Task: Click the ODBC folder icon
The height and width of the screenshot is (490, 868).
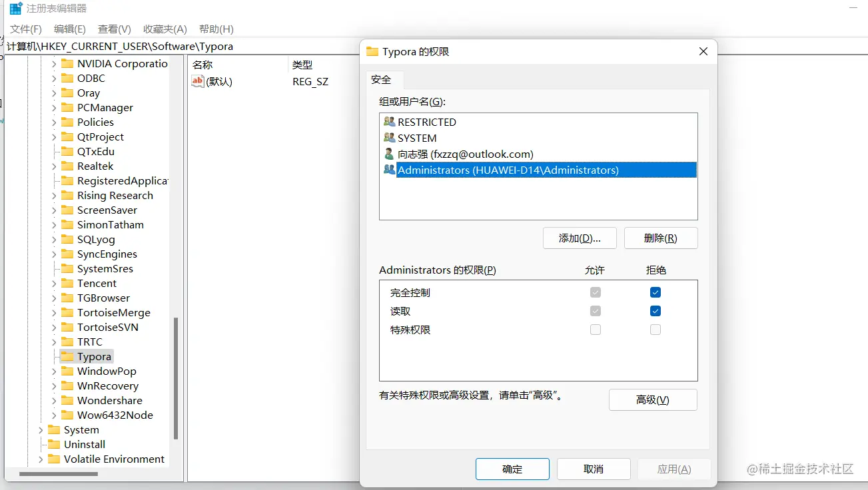Action: tap(67, 78)
